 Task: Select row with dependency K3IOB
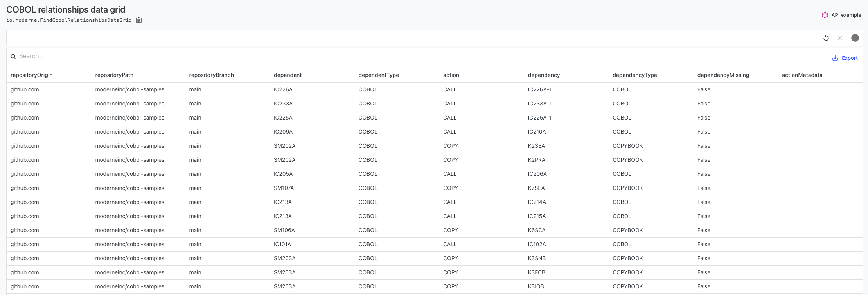[435, 286]
